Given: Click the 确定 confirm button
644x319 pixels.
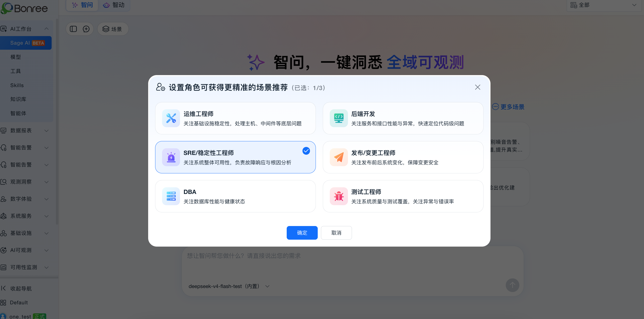Looking at the screenshot, I should pyautogui.click(x=302, y=233).
